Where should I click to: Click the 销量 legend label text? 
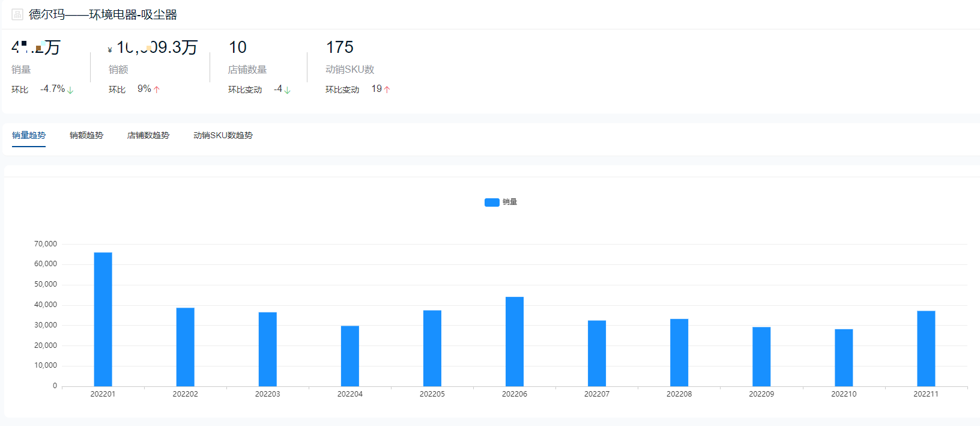pos(510,202)
